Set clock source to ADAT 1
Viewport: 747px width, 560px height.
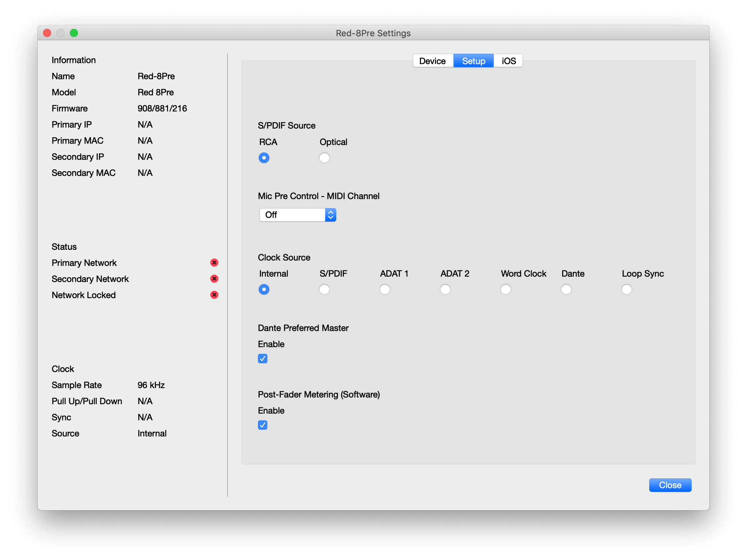[385, 290]
